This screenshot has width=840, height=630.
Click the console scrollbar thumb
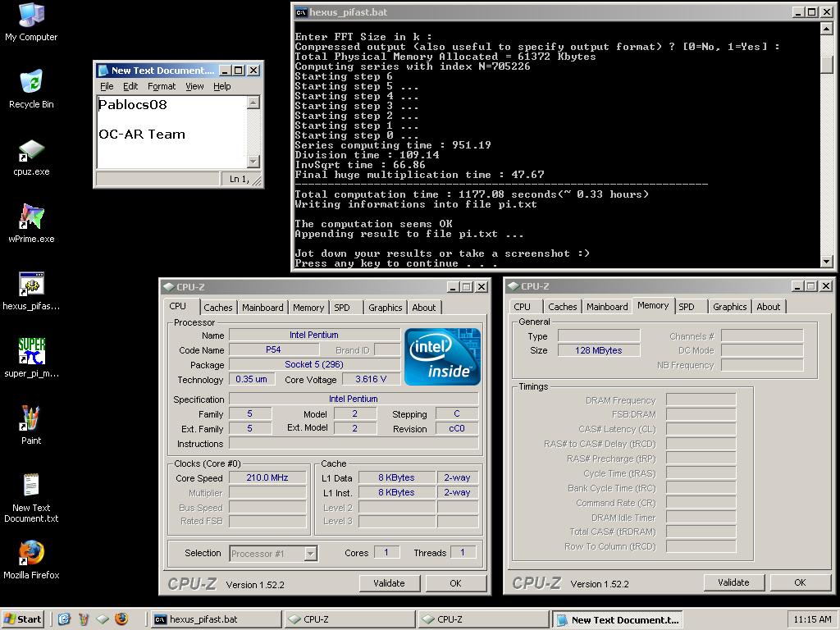[827, 64]
